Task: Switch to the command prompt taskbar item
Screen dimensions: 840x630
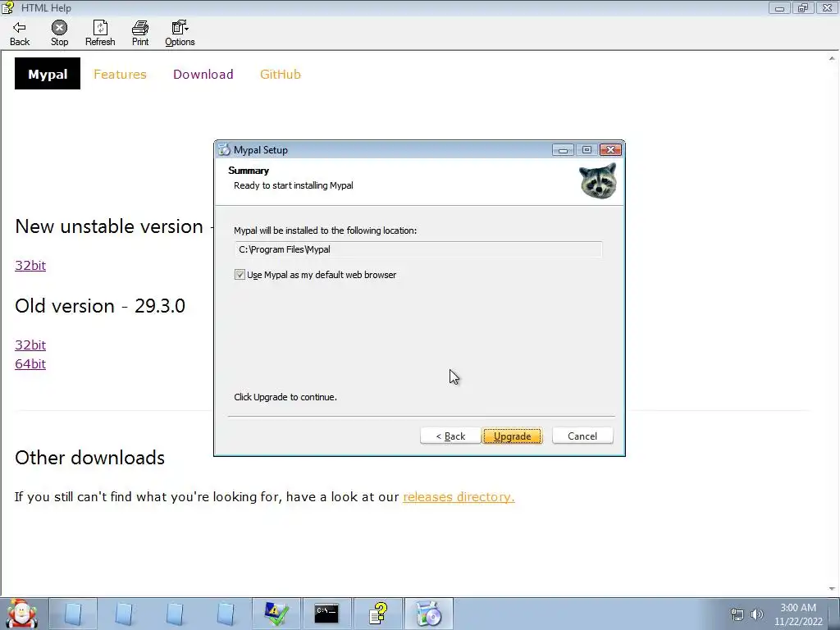Action: coord(326,614)
